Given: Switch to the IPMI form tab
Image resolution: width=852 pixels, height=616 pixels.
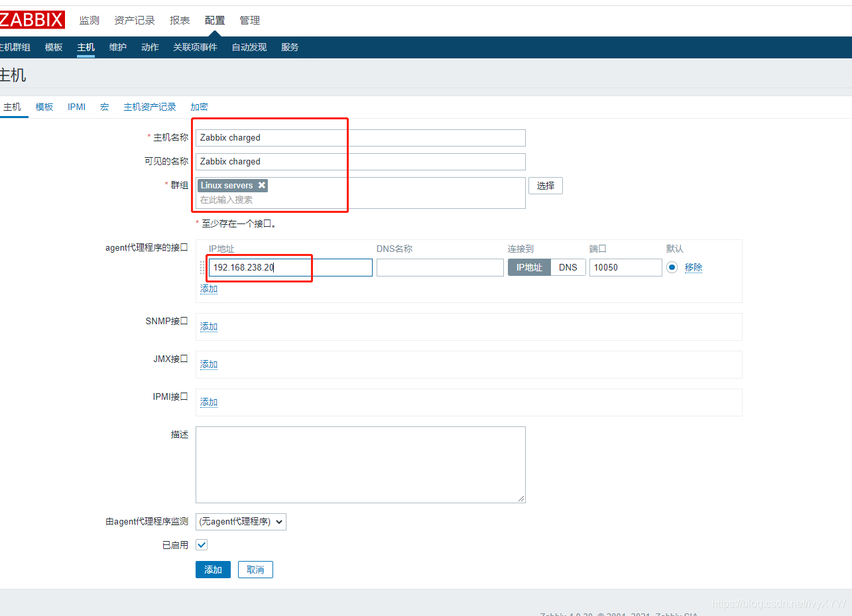Looking at the screenshot, I should coord(76,107).
